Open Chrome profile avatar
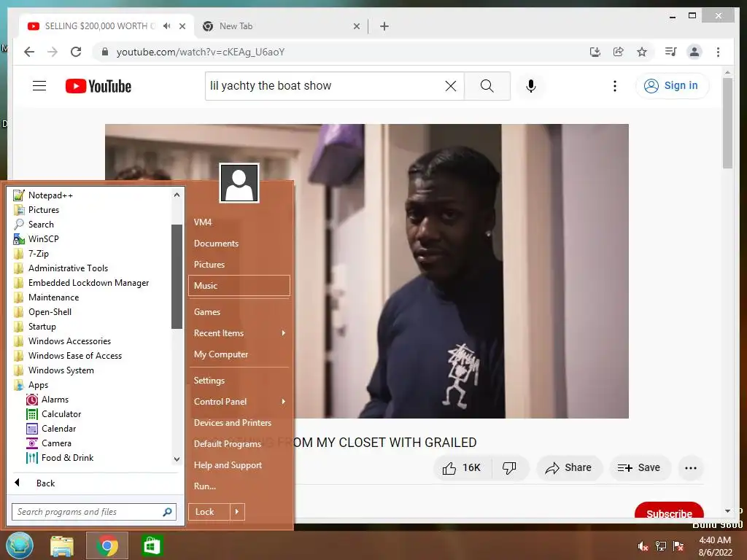 click(x=694, y=52)
